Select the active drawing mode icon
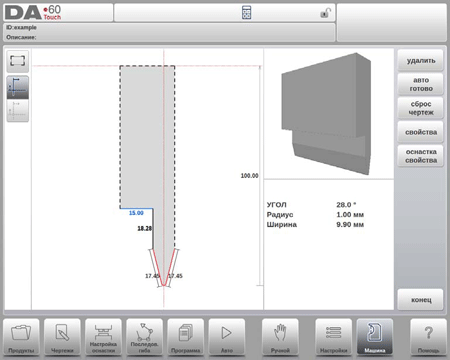This screenshot has width=450, height=360. click(x=18, y=87)
